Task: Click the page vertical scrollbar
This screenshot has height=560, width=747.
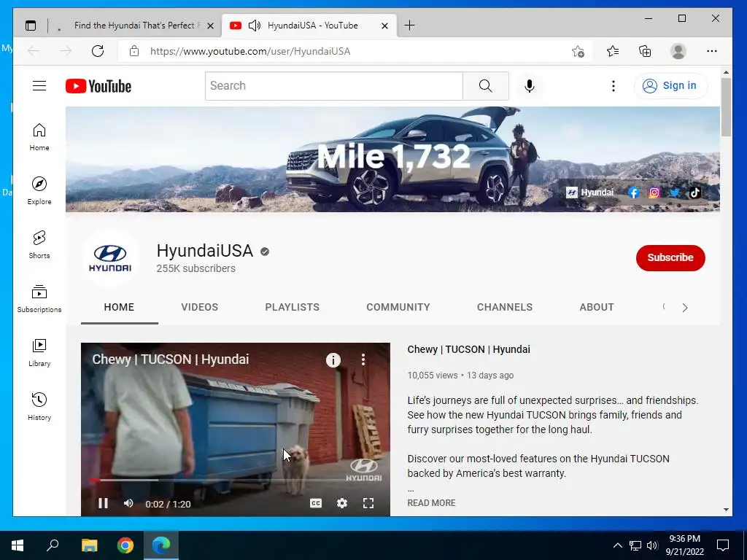Action: 726,107
